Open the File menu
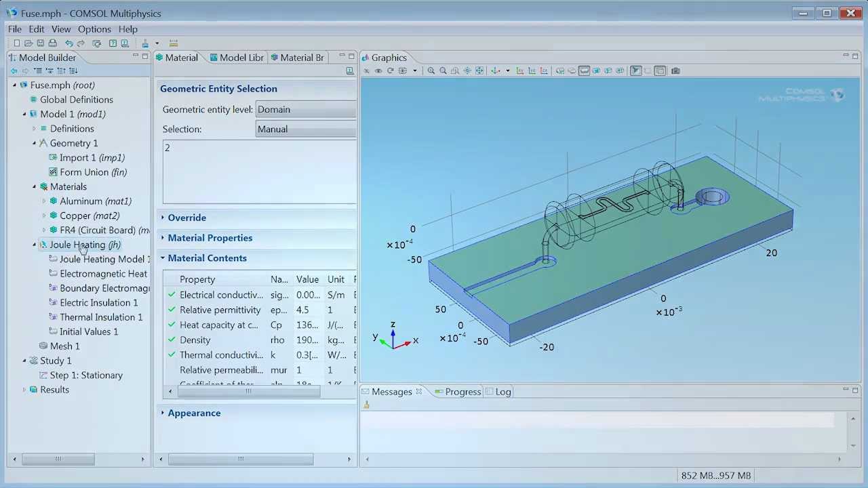The height and width of the screenshot is (488, 868). click(14, 29)
